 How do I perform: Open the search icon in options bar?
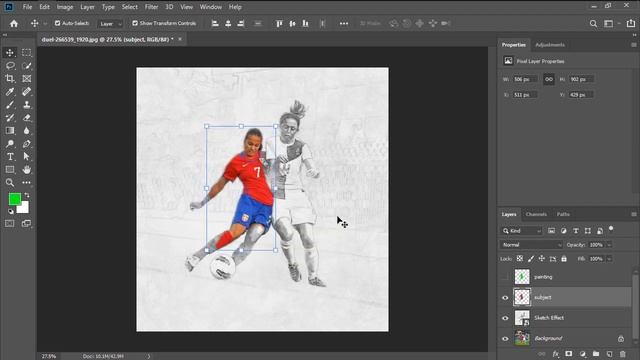(x=593, y=24)
